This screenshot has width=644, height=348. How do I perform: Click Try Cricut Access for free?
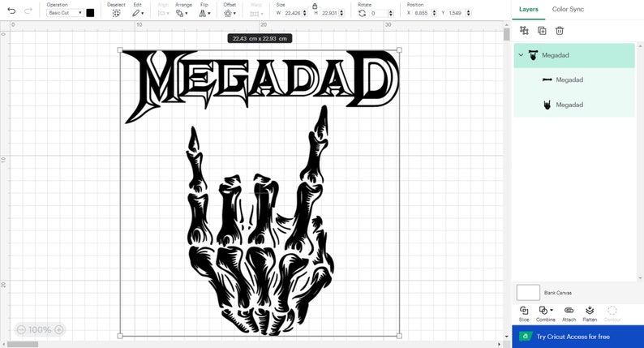tap(577, 337)
